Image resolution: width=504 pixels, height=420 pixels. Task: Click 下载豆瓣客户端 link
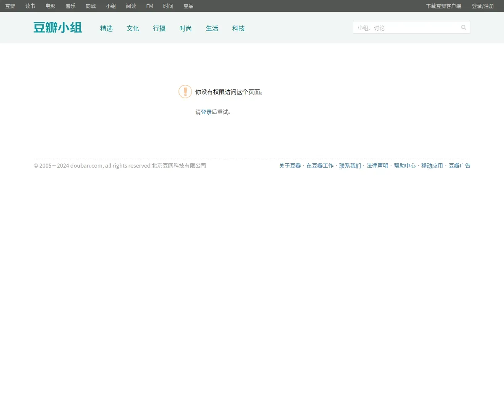click(x=444, y=6)
